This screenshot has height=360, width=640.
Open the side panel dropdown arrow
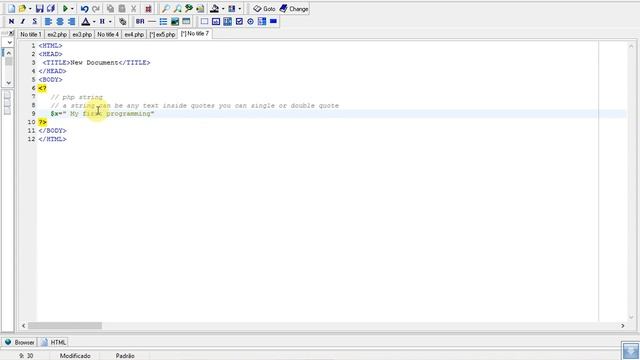coord(9,42)
